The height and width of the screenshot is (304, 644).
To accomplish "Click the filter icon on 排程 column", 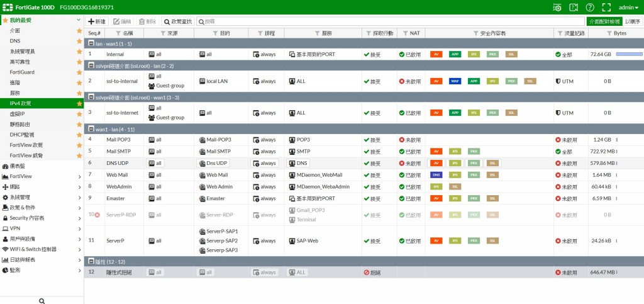I will point(261,33).
